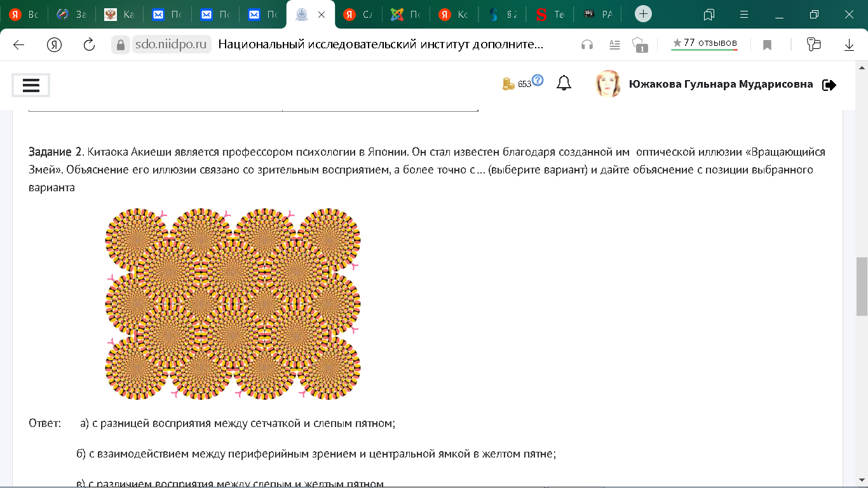Open the notifications bell
The image size is (868, 488).
564,84
